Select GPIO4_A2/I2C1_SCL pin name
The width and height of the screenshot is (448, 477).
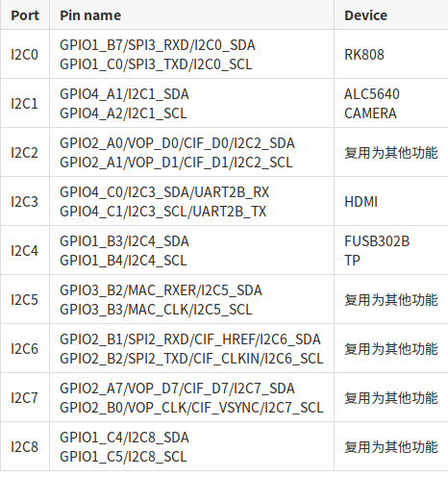123,113
